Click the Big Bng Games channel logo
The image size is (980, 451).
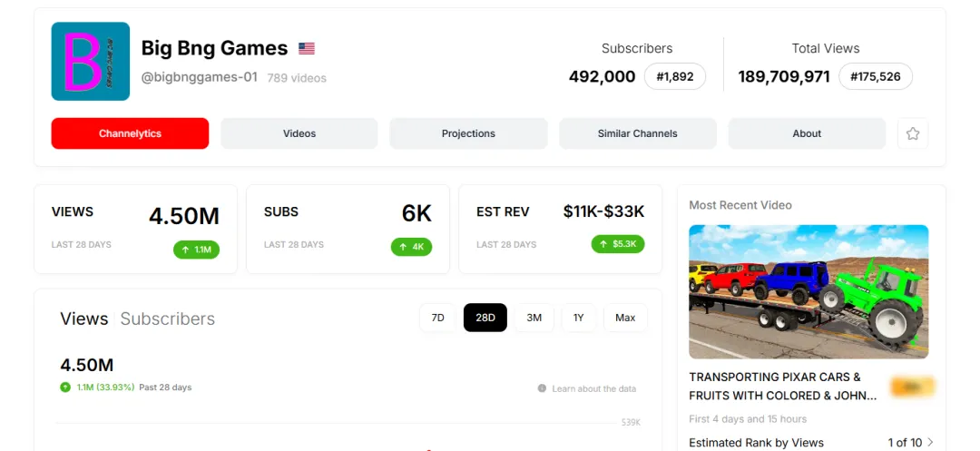[91, 61]
